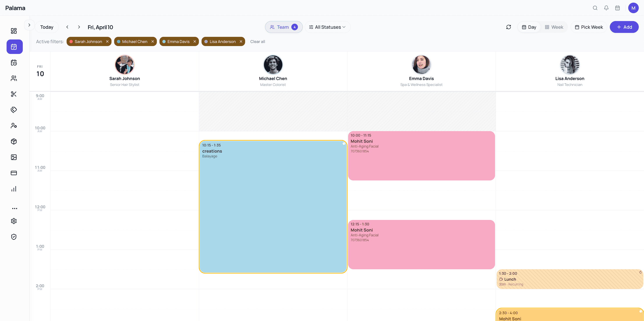Click the Spa & Wellness Specialist subtitle

pos(421,85)
